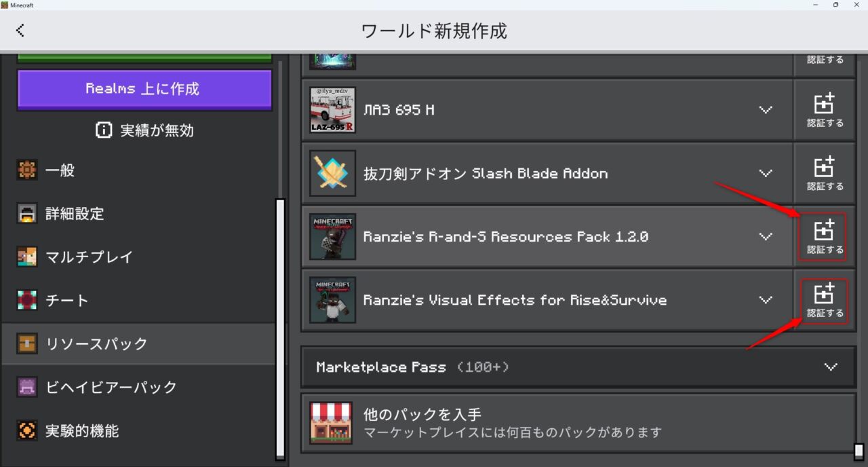Screen dimensions: 868x467
Task: Click the チート icon in the sidebar
Action: 27,300
